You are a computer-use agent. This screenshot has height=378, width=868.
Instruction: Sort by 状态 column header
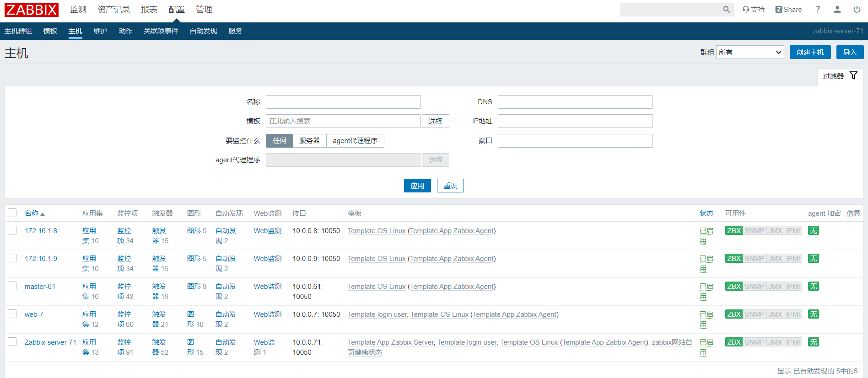click(x=706, y=213)
